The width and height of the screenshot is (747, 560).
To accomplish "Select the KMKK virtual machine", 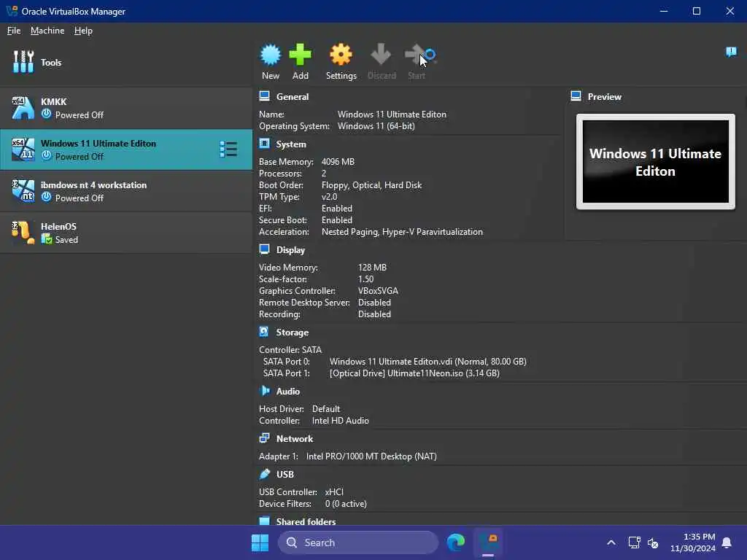I will 126,108.
